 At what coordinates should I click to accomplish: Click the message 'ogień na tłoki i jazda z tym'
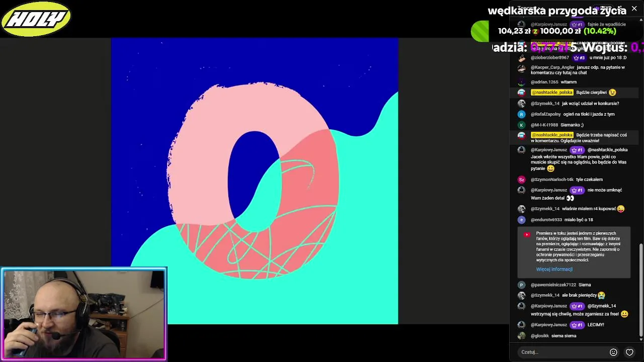(589, 114)
